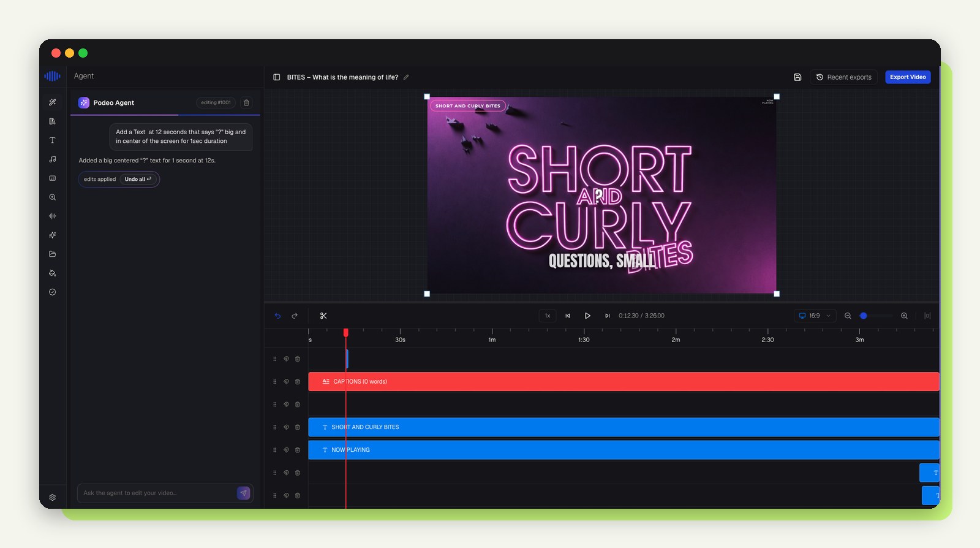Zoom in the timeline
980x548 pixels.
pos(904,316)
